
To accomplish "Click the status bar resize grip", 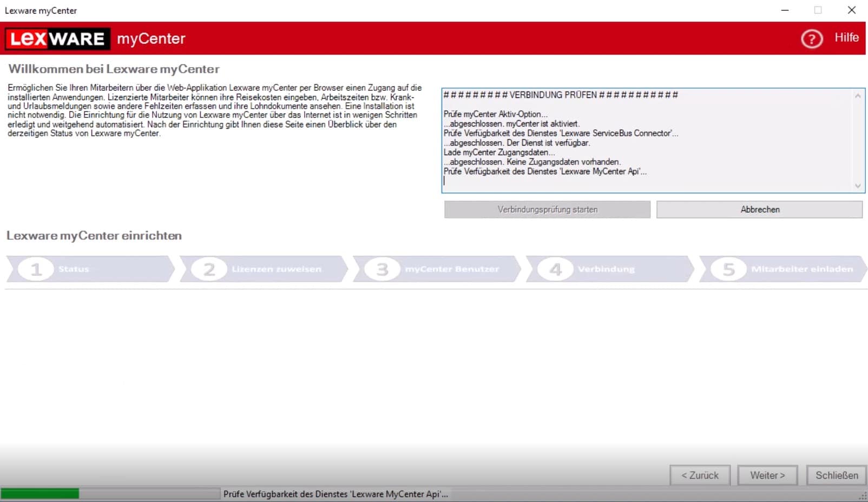I will [x=863, y=496].
